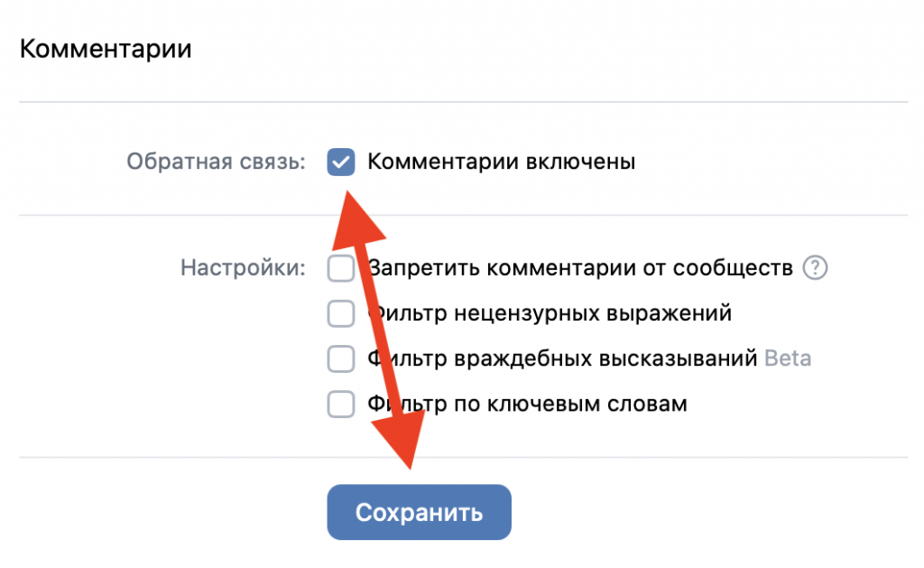Turn on the "Фильтр по ключевым словам" checkbox
Screen dimensions: 924x568
pos(341,404)
